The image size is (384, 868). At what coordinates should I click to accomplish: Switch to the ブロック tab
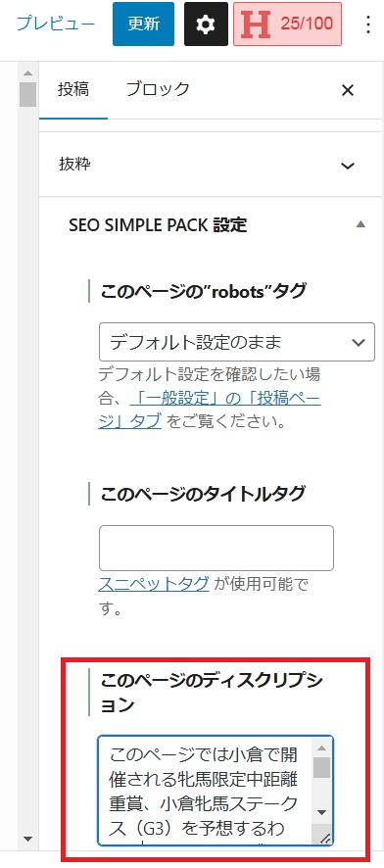click(x=157, y=89)
